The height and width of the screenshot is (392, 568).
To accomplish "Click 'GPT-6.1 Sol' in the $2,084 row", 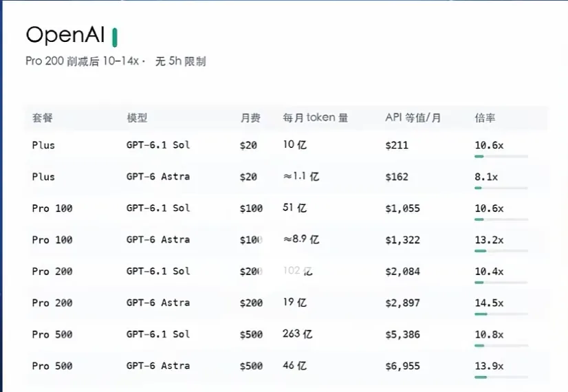I will click(x=158, y=271).
